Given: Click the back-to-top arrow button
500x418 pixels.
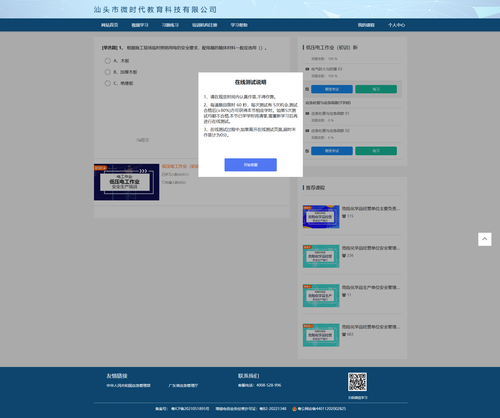Looking at the screenshot, I should (x=485, y=239).
